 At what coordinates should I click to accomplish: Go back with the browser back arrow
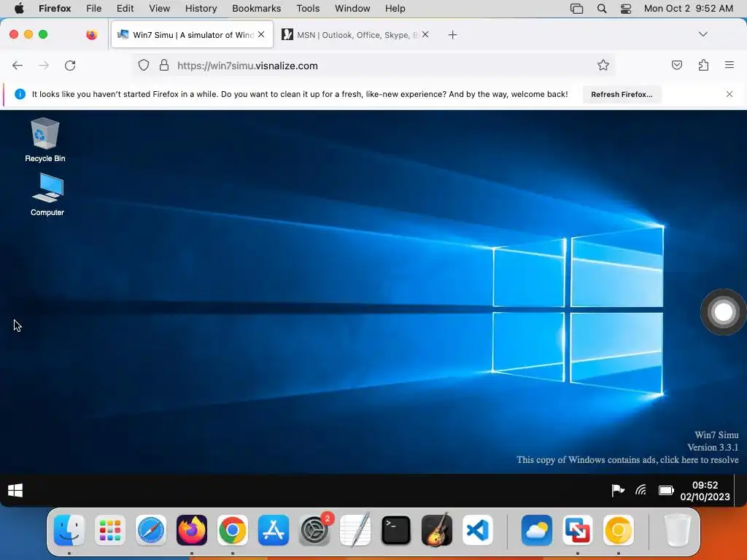tap(18, 66)
